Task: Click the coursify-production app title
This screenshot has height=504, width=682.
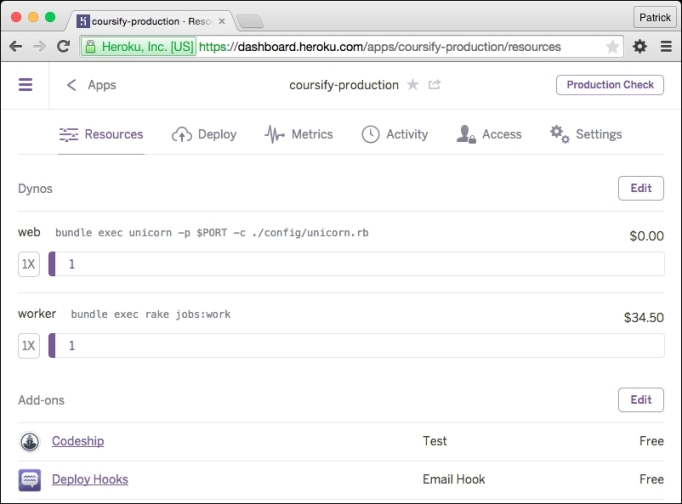Action: coord(344,85)
